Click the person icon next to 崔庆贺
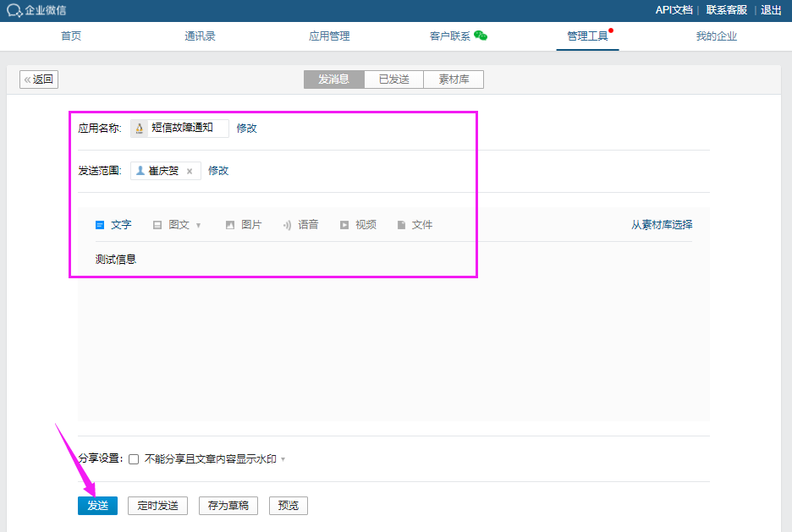The width and height of the screenshot is (792, 532). pos(140,171)
